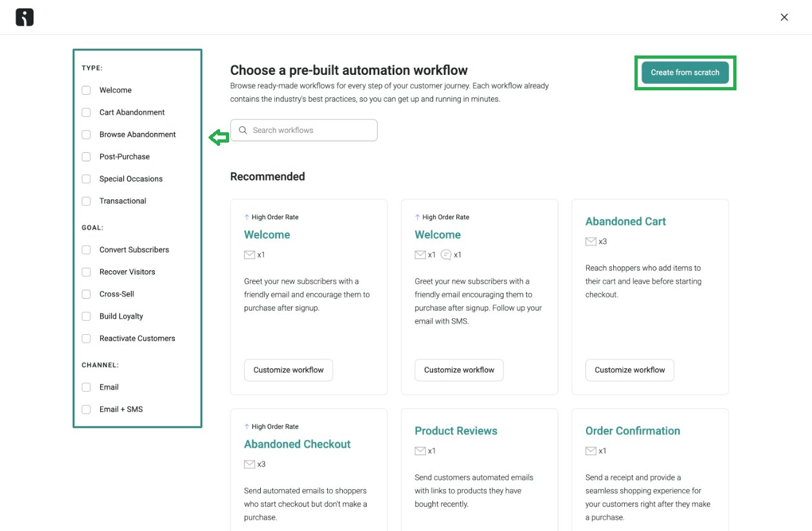Screen dimensions: 812x531
Task: Click the High Order Rate arrow on Abandoned Checkout
Action: tap(247, 426)
